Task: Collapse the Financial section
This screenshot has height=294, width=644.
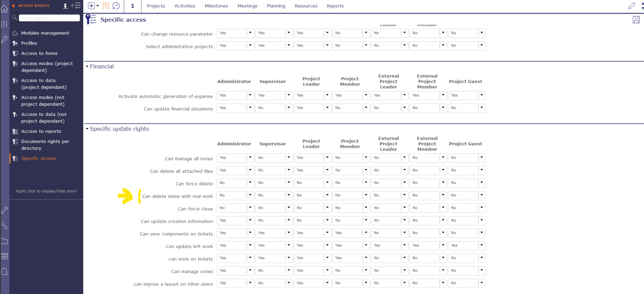Action: pyautogui.click(x=87, y=66)
